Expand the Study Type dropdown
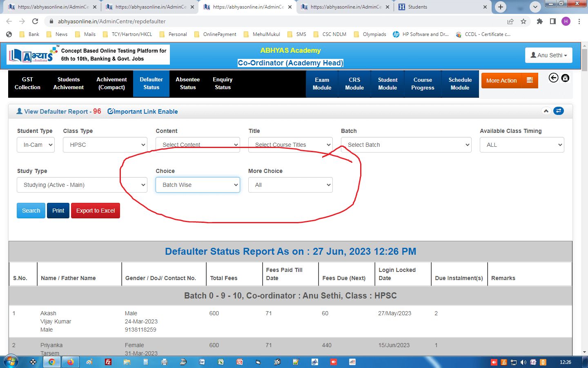This screenshot has height=368, width=588. (82, 185)
